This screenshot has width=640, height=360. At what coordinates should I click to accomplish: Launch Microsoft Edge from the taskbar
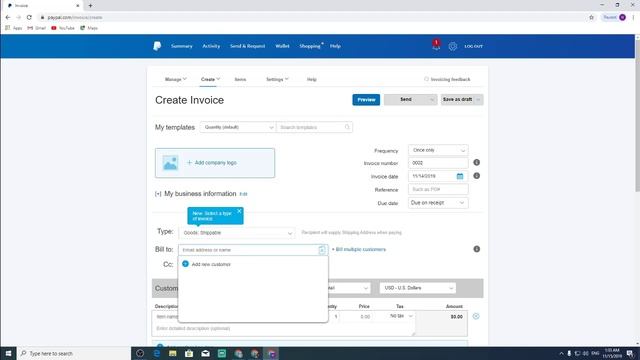[156, 353]
